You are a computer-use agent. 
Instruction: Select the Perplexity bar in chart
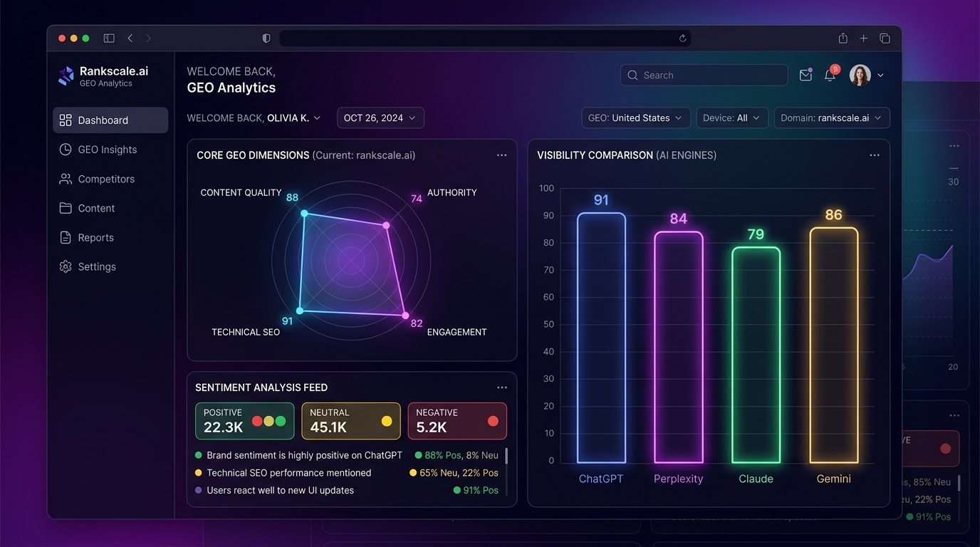pos(679,347)
